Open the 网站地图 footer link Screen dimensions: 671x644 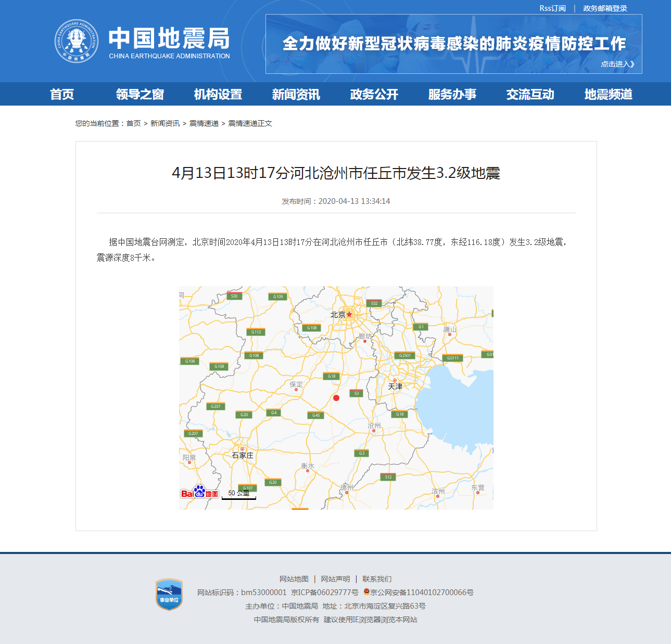[294, 579]
